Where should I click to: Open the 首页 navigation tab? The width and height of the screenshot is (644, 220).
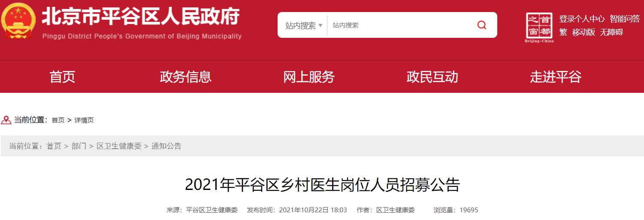62,76
